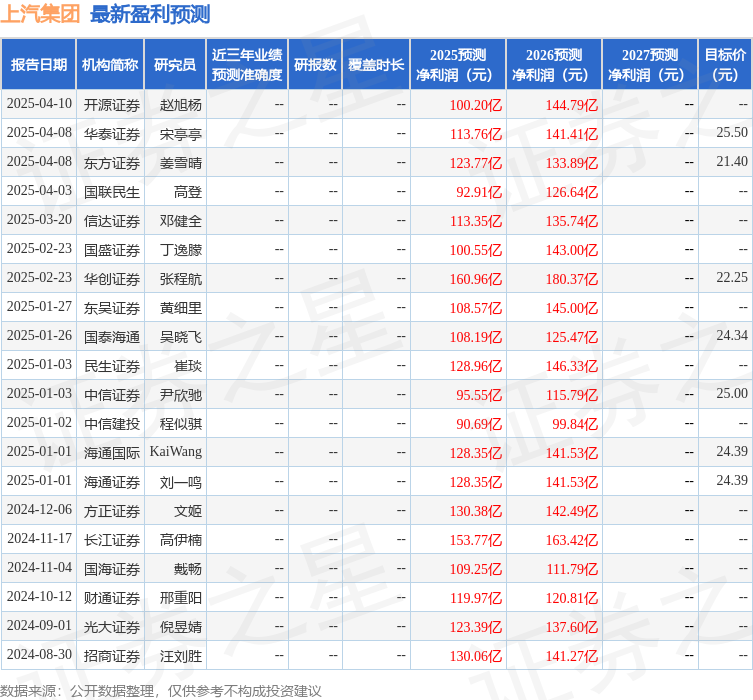Click the 上汽集团 title text
Image resolution: width=753 pixels, height=700 pixels.
[40, 14]
